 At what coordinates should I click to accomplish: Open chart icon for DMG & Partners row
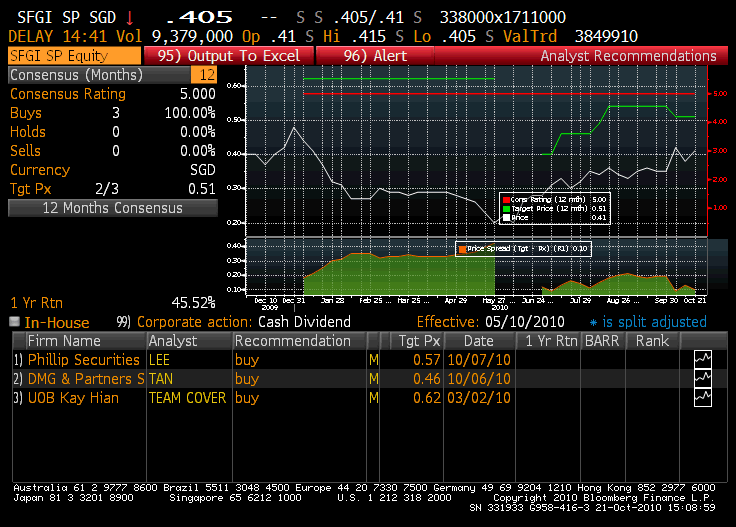tap(703, 378)
